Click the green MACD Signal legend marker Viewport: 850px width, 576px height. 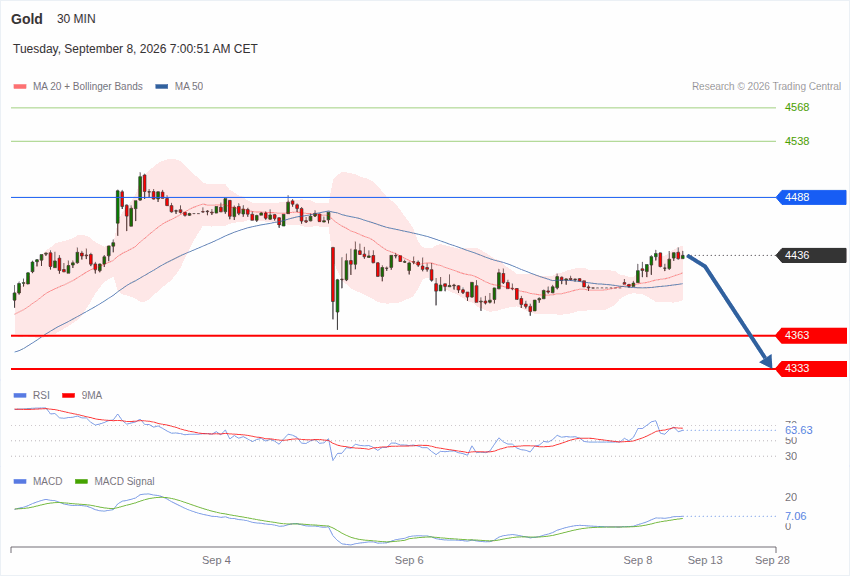pos(81,481)
